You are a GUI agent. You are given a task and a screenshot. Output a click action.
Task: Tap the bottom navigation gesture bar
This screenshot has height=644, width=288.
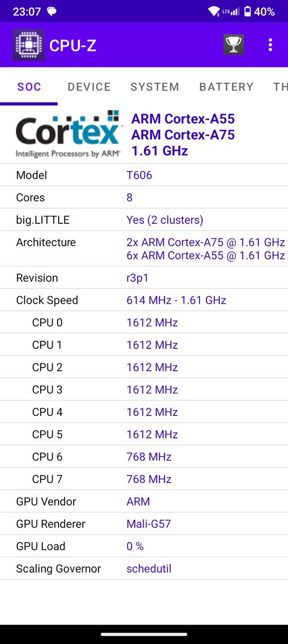(144, 634)
